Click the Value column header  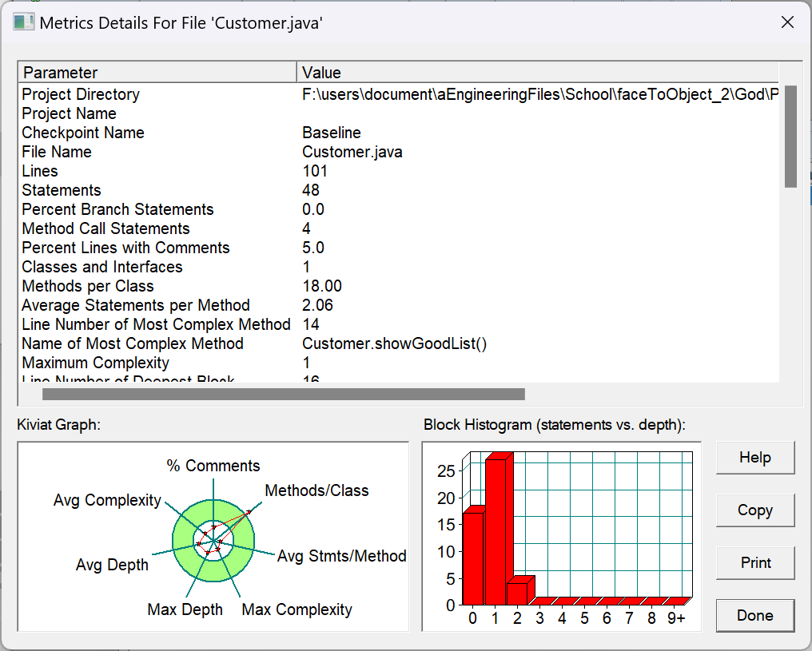pyautogui.click(x=538, y=73)
